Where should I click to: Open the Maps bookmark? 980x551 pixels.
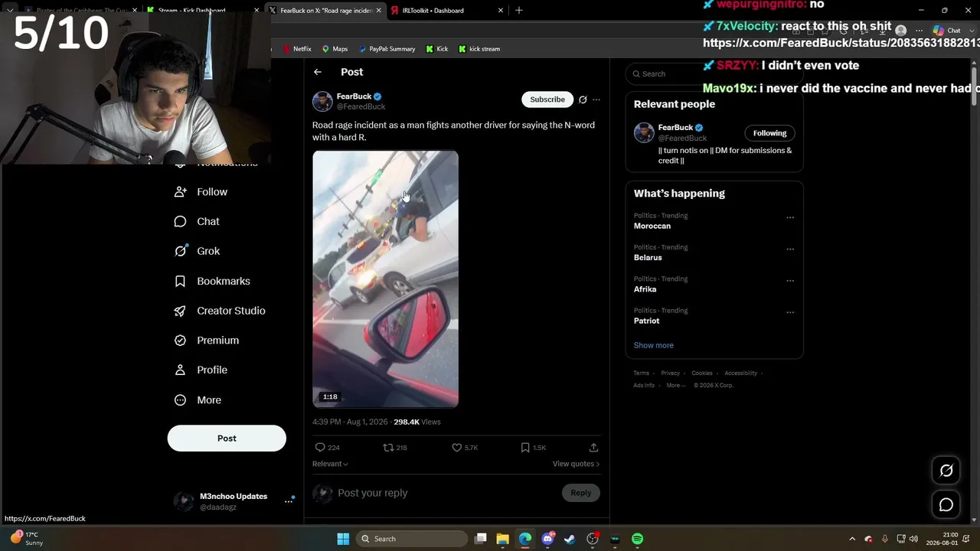pos(335,49)
